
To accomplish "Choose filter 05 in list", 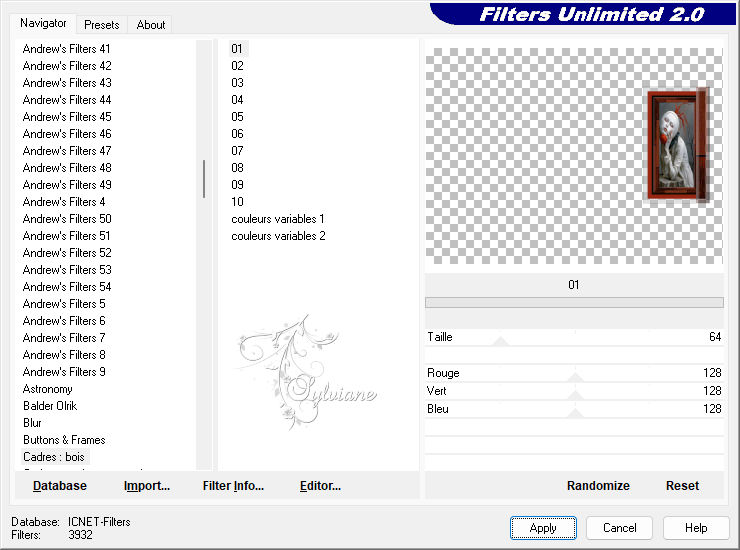I will coord(237,117).
